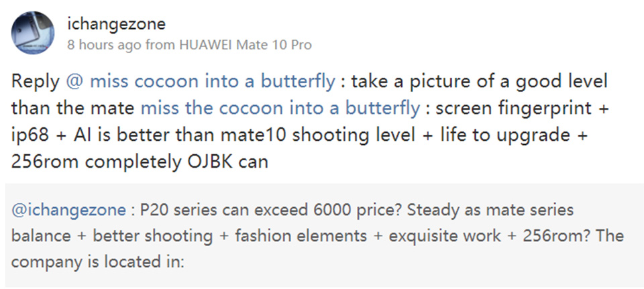Viewport: 644px width, 289px height.
Task: Click the @ichangezone mention in quoted post
Action: [68, 211]
